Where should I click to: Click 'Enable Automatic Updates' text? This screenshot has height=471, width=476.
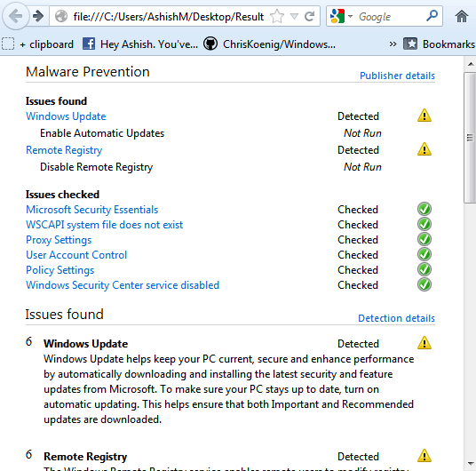(x=102, y=133)
